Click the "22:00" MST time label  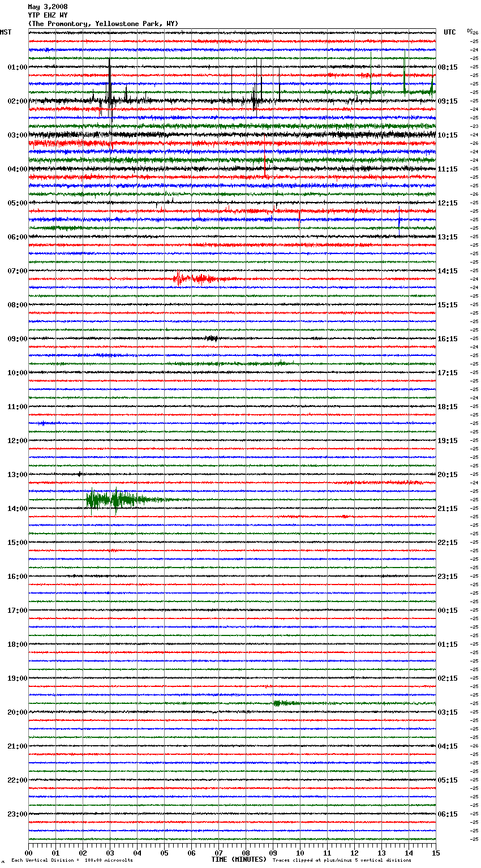click(x=18, y=780)
